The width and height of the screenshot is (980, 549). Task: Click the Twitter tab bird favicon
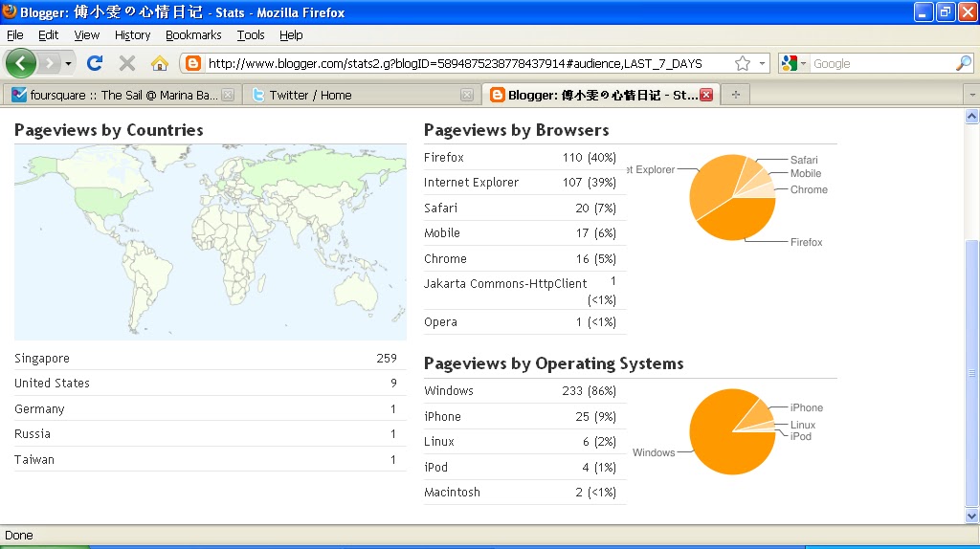point(258,95)
